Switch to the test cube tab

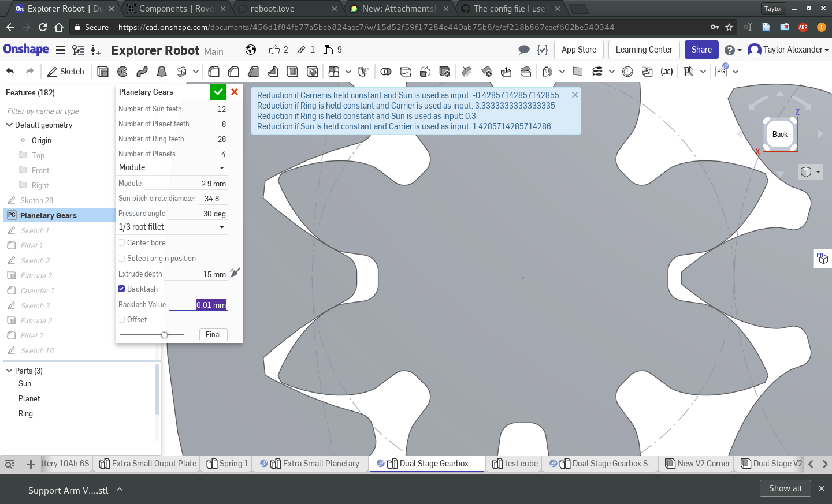point(515,464)
